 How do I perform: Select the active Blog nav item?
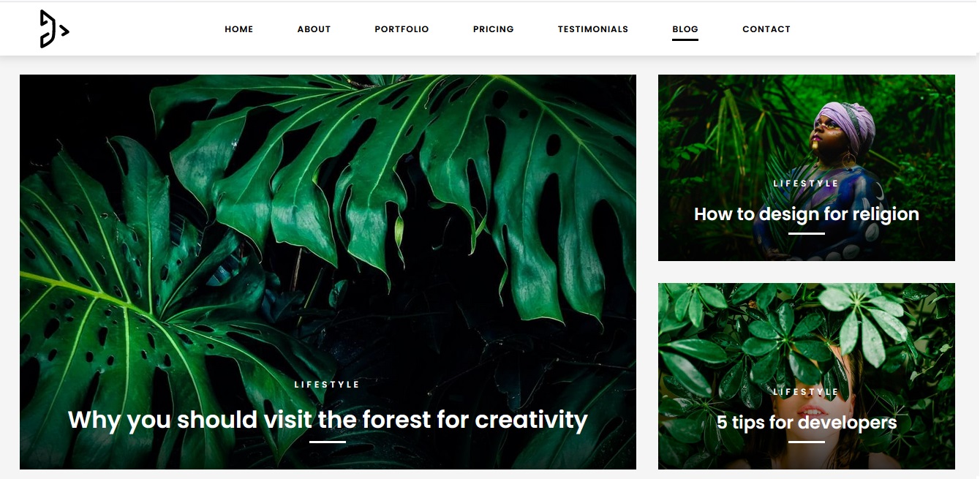[x=685, y=29]
